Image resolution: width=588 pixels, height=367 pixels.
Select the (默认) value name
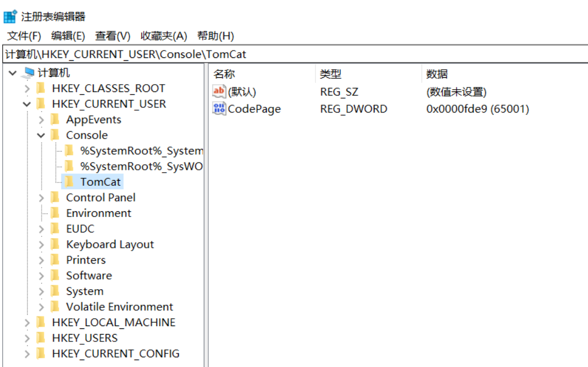[242, 92]
